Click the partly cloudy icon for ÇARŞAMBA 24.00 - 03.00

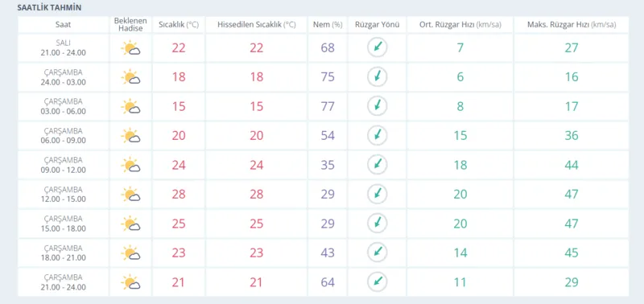(x=130, y=77)
